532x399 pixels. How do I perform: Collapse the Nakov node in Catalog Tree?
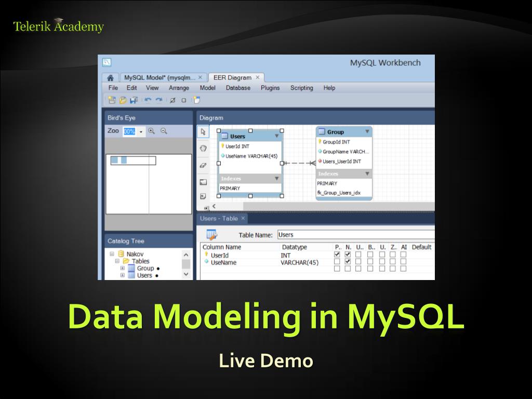(112, 254)
